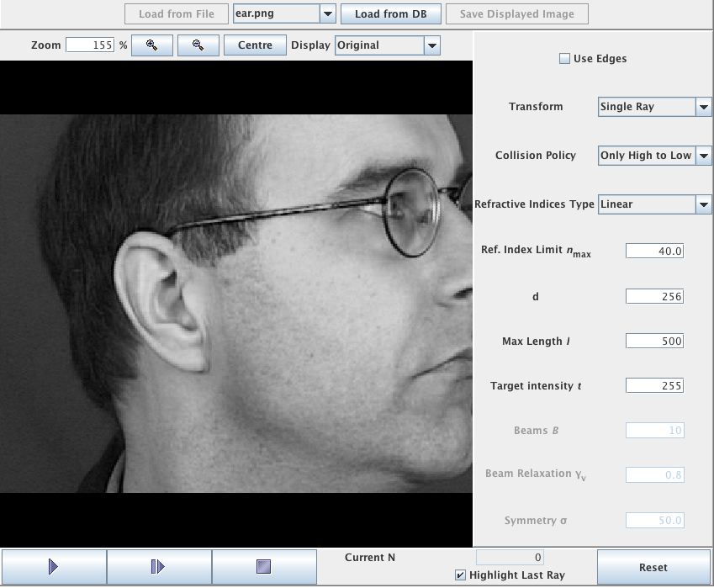The height and width of the screenshot is (588, 714).
Task: Open the Transform Single Ray dropdown
Action: [x=703, y=107]
